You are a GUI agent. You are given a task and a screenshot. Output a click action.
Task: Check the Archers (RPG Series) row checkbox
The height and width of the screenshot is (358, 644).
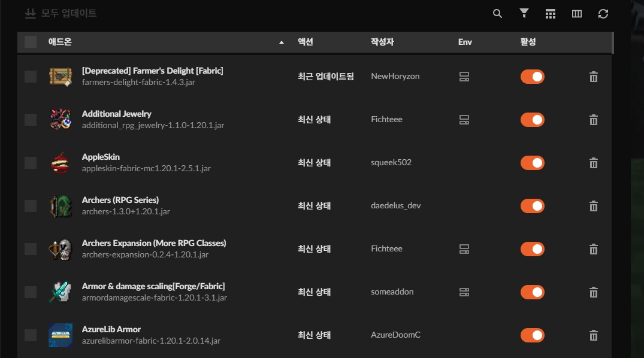click(31, 206)
